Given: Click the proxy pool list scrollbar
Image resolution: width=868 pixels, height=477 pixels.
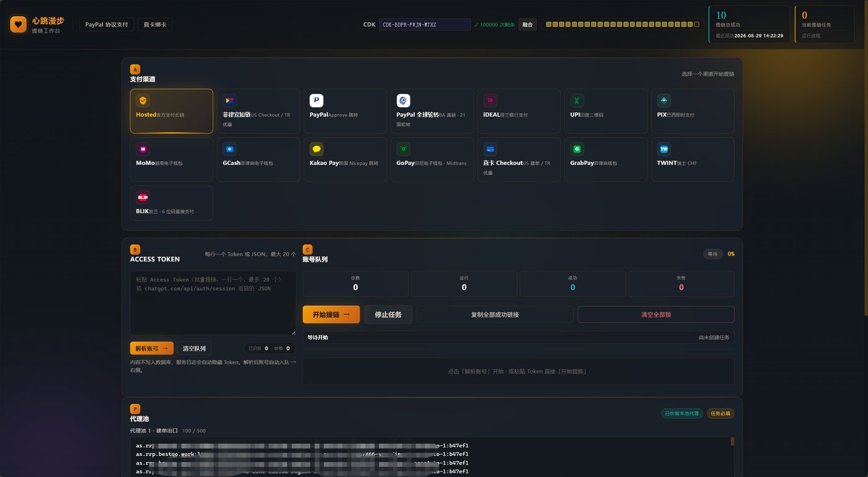Looking at the screenshot, I should (732, 442).
